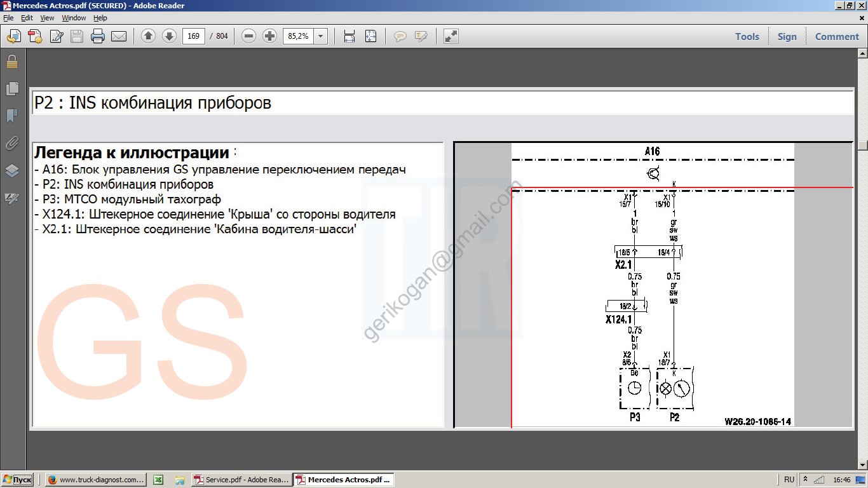868x488 pixels.
Task: Show Bookmarks panel
Action: click(12, 116)
